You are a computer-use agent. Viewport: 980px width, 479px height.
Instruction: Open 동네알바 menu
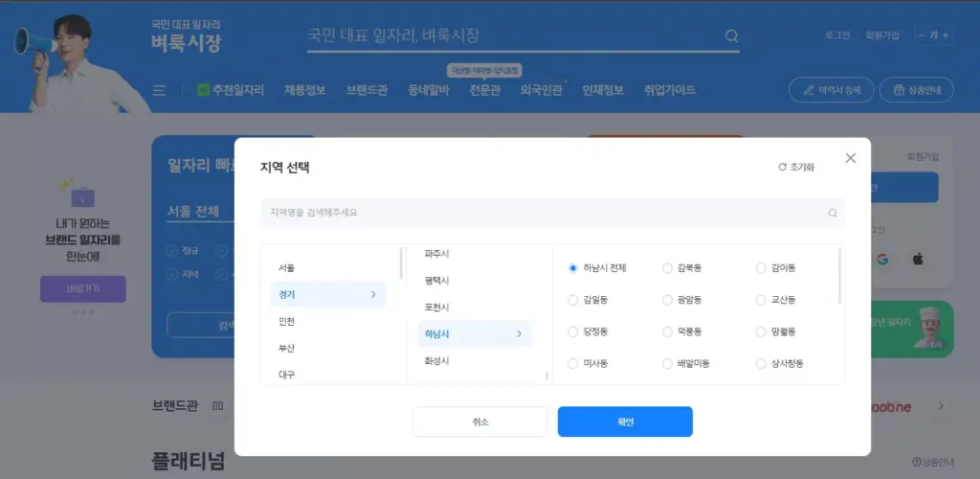tap(429, 91)
